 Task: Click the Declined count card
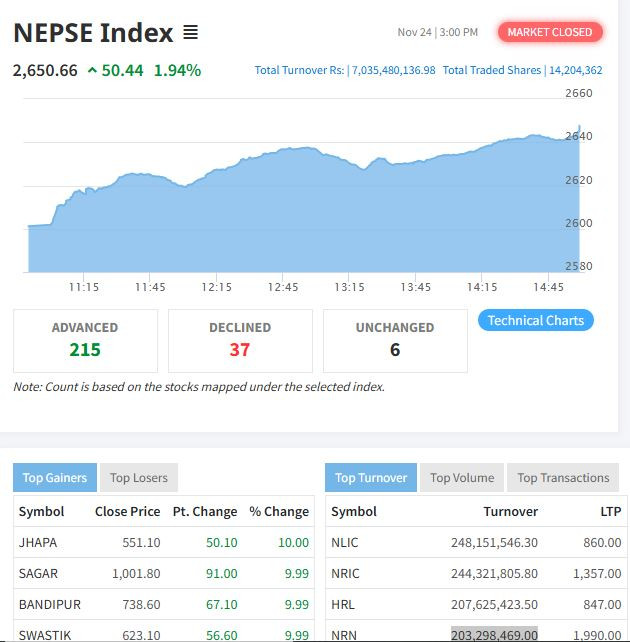pyautogui.click(x=240, y=340)
